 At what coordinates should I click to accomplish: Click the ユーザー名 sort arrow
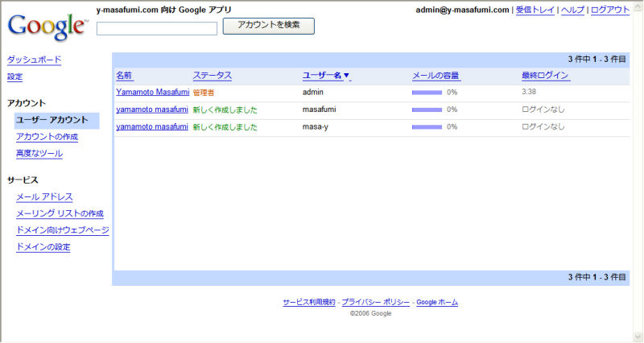346,76
